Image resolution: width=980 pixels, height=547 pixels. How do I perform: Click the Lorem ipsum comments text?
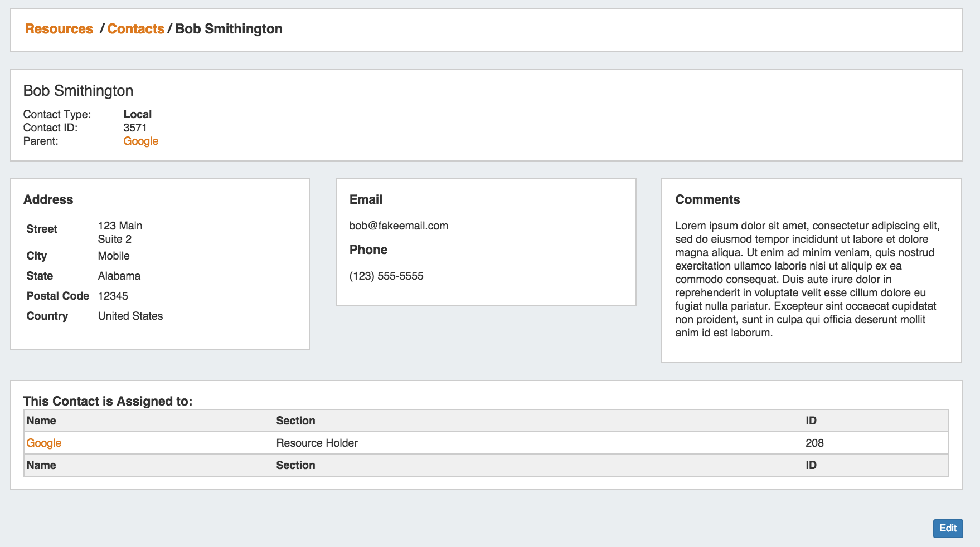pos(807,279)
